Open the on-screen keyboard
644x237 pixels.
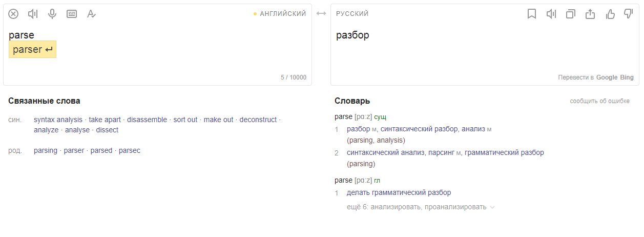72,14
